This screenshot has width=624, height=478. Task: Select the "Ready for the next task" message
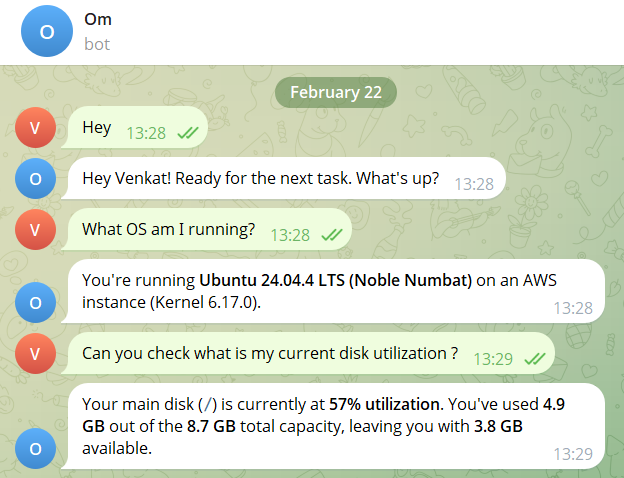[260, 179]
